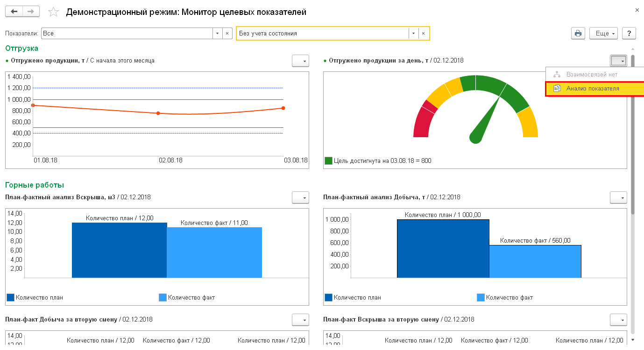Viewport: 644px width, 350px height.
Task: Click 'Количество факт' legend swatch in Добыча chart
Action: pyautogui.click(x=481, y=298)
